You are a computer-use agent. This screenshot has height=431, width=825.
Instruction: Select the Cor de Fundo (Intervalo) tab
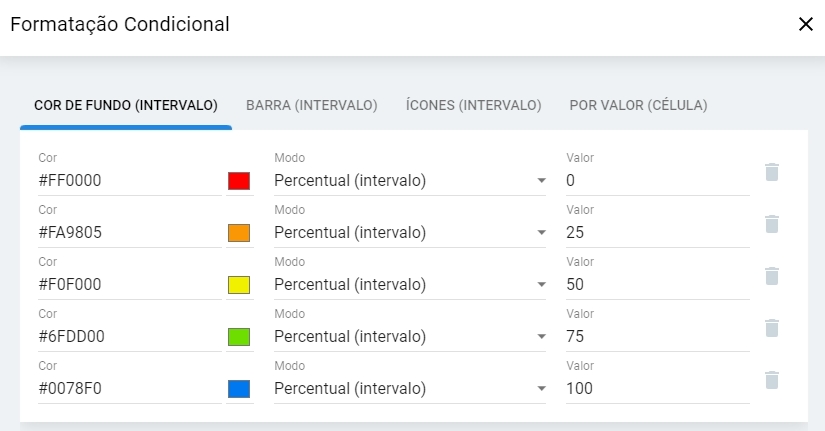(x=126, y=105)
